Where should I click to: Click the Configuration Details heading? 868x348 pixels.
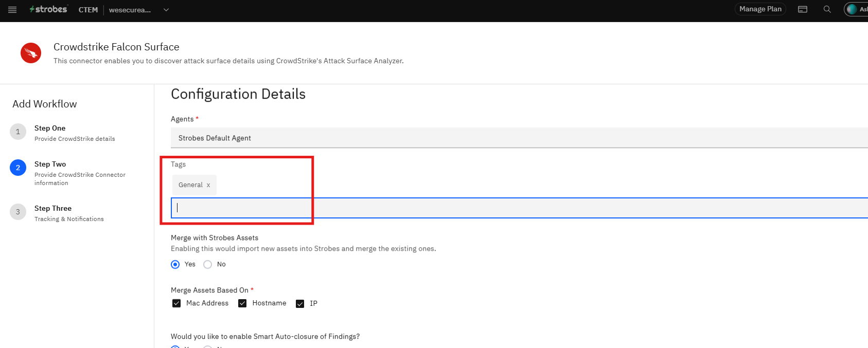(238, 94)
